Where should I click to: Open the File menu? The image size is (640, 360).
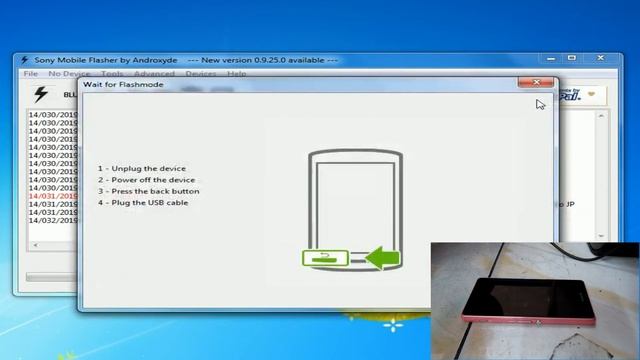(31, 74)
